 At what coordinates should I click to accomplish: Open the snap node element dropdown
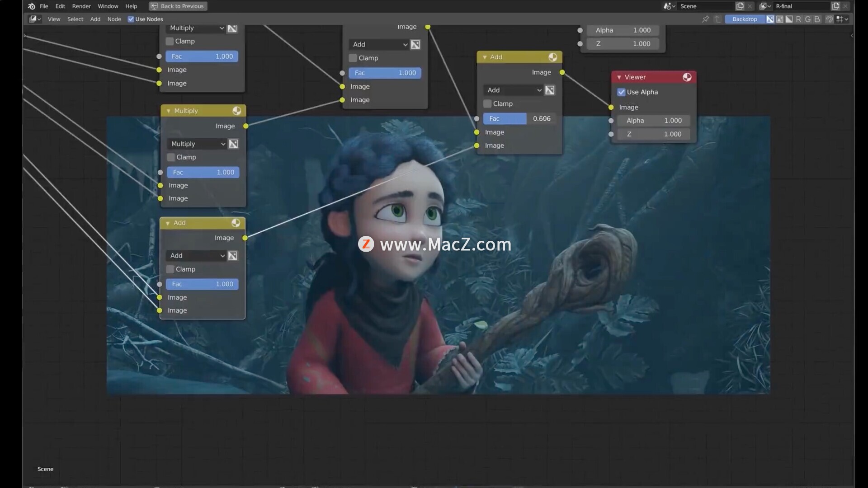pyautogui.click(x=842, y=19)
